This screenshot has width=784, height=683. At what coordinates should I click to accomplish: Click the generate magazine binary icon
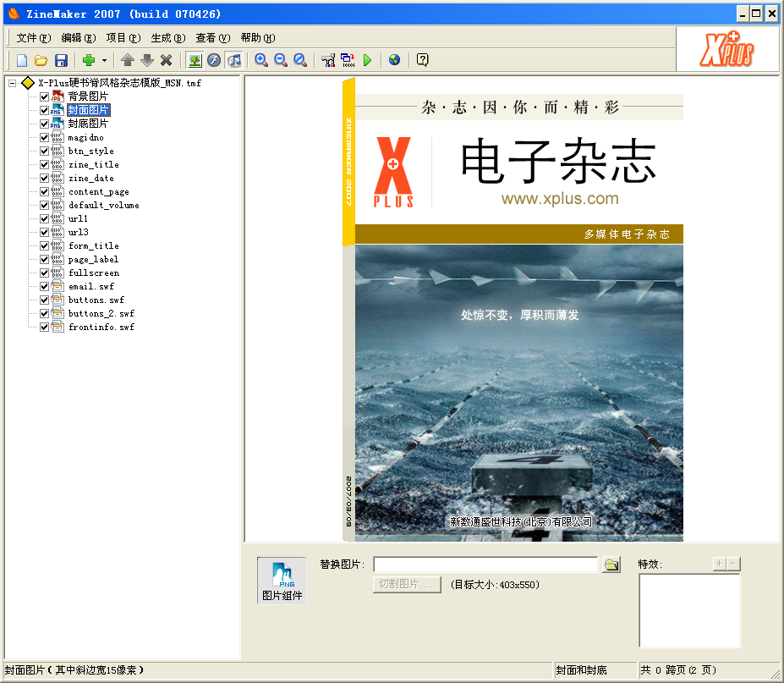(348, 61)
